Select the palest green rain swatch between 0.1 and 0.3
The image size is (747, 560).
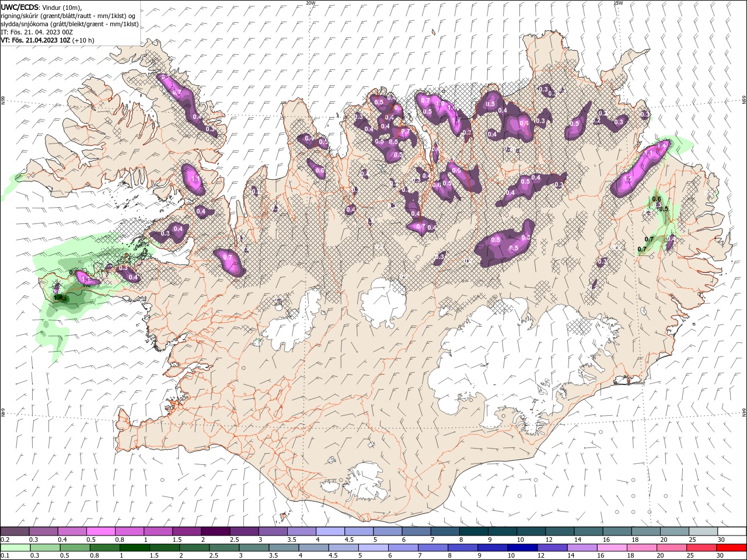[15, 548]
